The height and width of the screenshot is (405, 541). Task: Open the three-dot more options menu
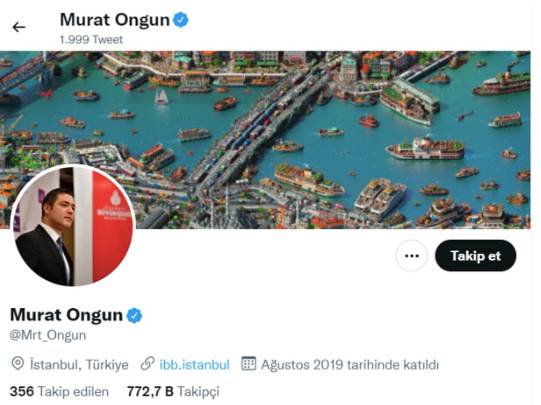tap(411, 256)
